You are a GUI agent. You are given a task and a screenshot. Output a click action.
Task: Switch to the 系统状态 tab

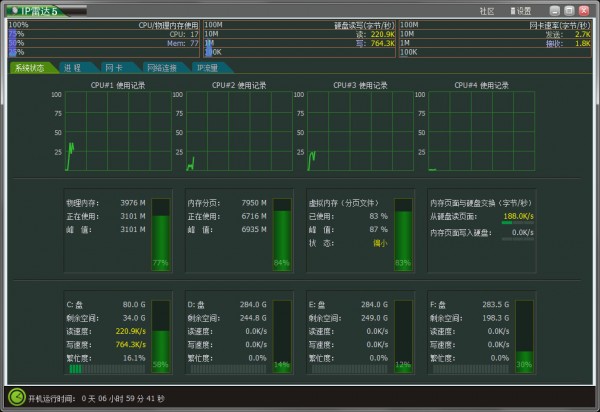29,68
